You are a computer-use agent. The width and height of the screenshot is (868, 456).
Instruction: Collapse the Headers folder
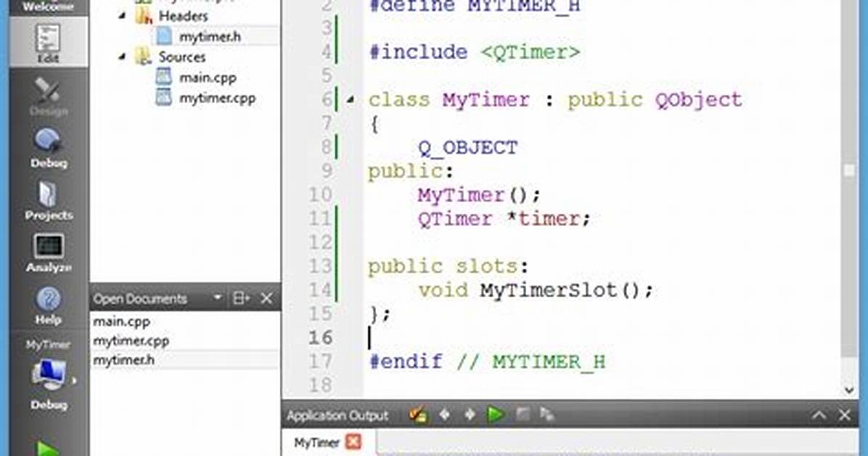click(x=123, y=15)
